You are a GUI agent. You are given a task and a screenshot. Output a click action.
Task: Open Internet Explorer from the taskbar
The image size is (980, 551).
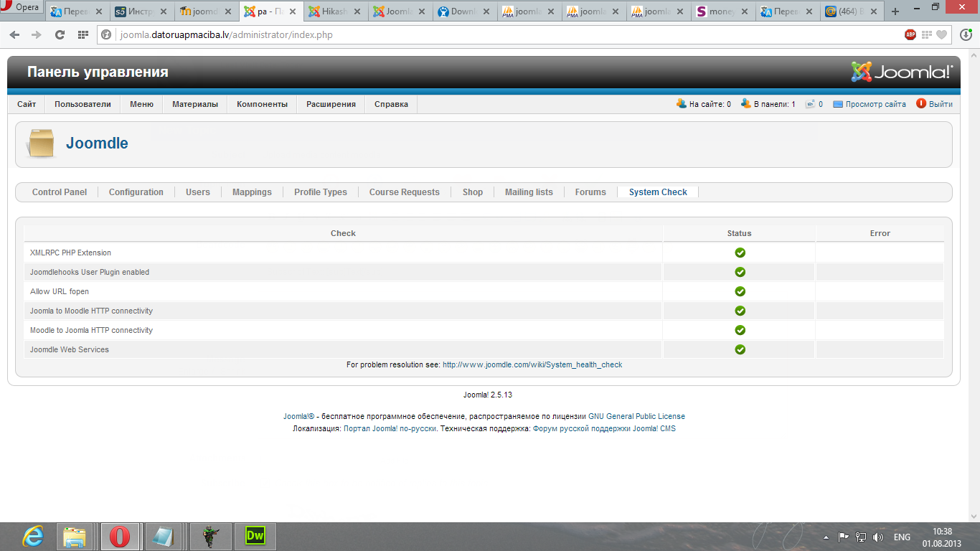pos(33,536)
